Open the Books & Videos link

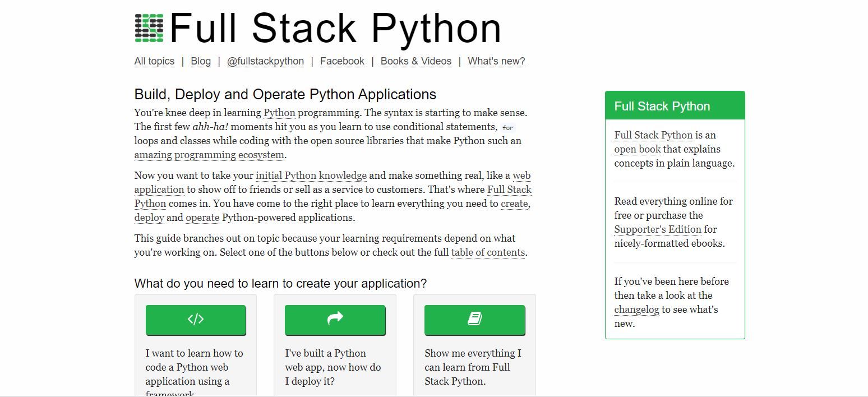(x=416, y=61)
